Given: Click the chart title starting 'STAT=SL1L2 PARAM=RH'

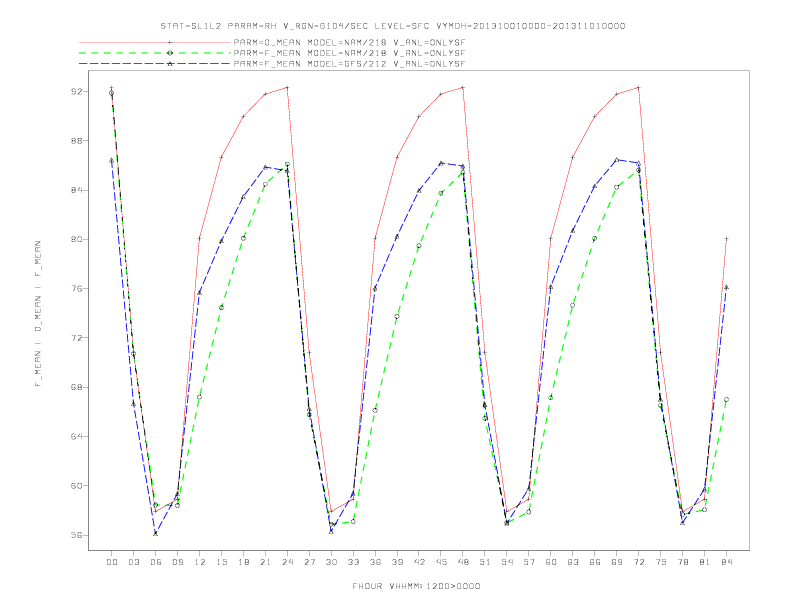Looking at the screenshot, I should (393, 26).
